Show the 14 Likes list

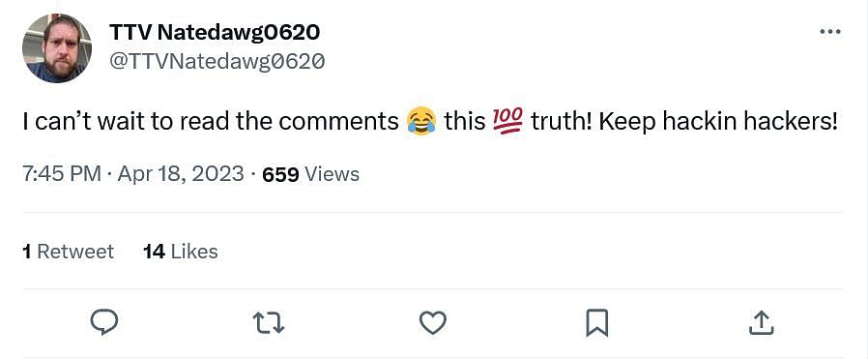point(181,252)
